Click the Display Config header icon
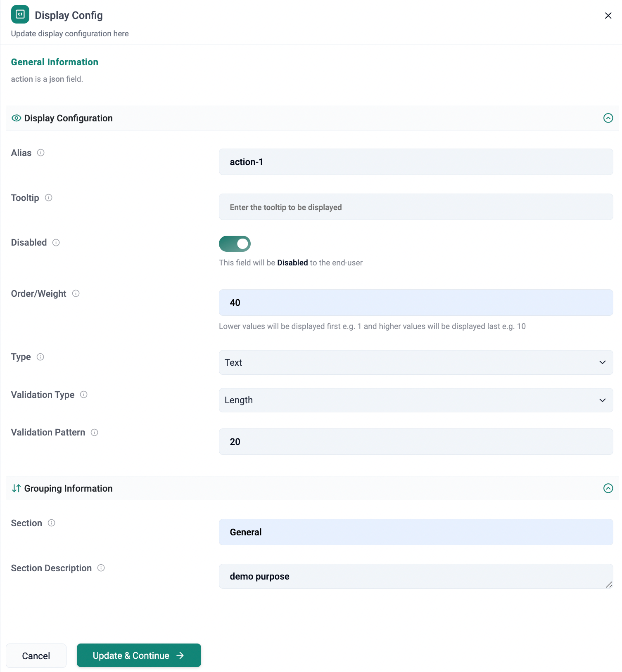 (20, 14)
